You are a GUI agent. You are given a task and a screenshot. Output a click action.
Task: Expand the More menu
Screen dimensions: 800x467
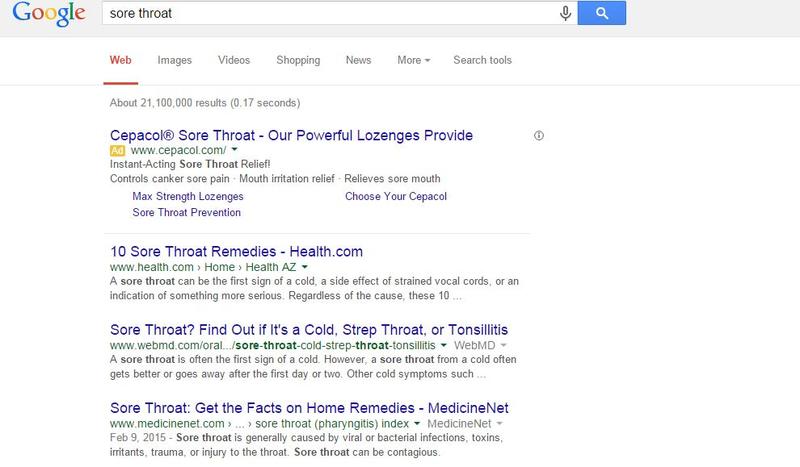click(x=414, y=60)
